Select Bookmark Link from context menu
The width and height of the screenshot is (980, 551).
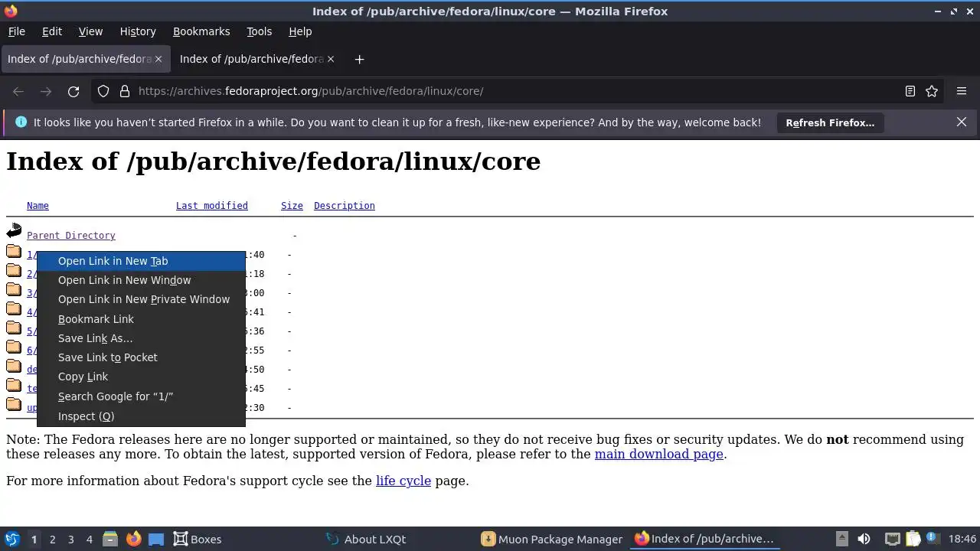pos(141,319)
